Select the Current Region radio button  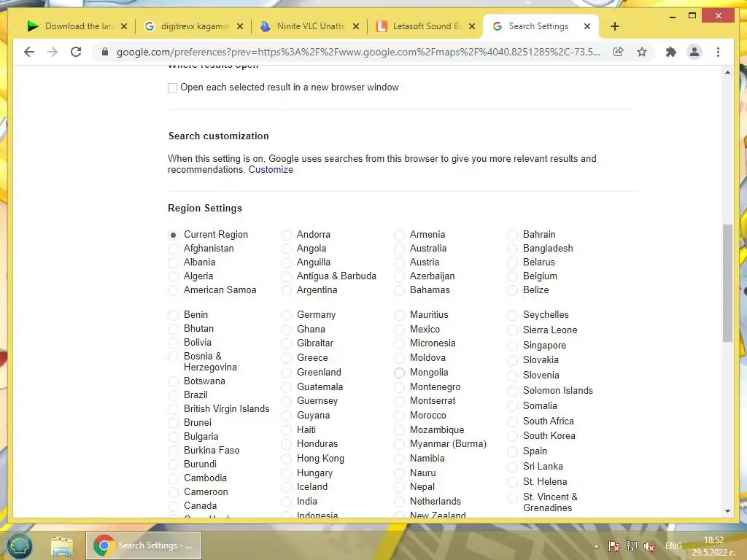point(174,235)
